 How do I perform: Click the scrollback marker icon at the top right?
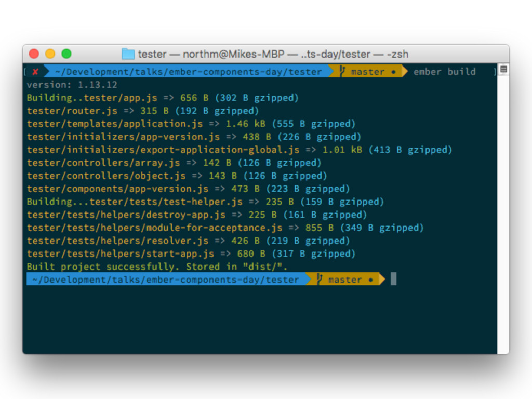(x=503, y=69)
